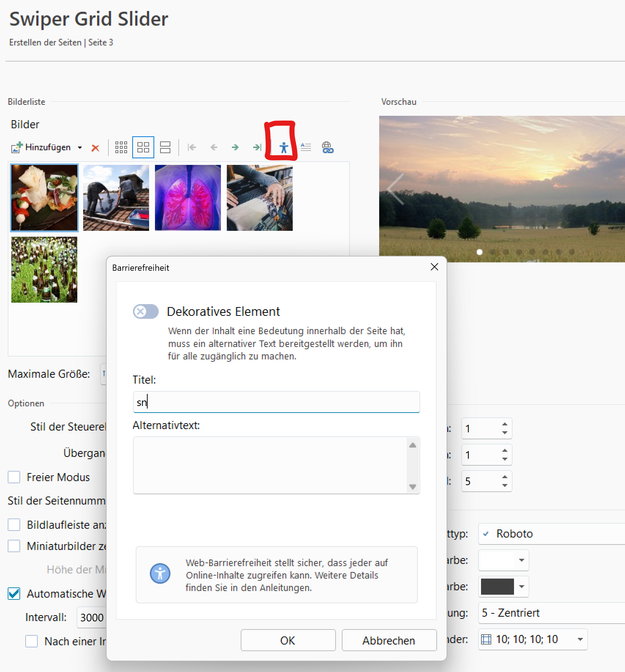
Task: Open the image text description icon
Action: point(306,147)
